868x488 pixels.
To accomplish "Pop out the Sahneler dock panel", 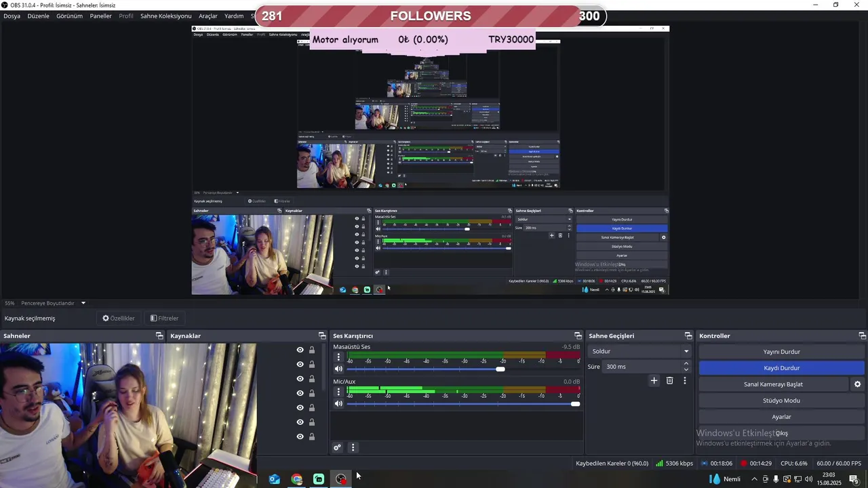I will tap(159, 335).
